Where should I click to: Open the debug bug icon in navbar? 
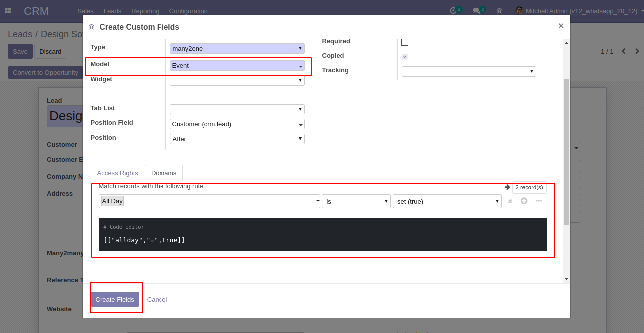pyautogui.click(x=499, y=10)
